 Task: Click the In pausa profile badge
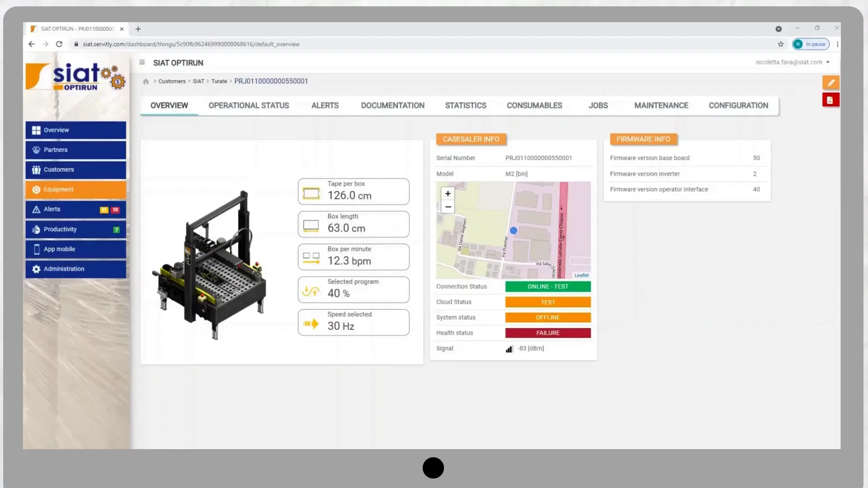[811, 44]
